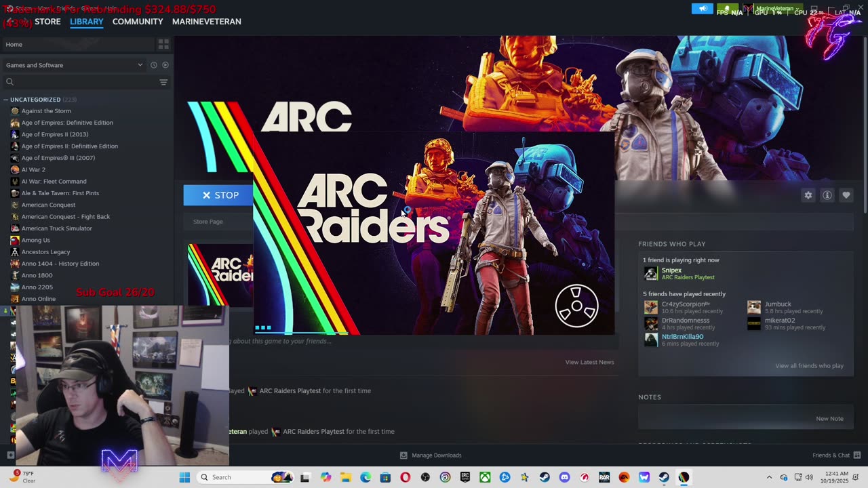Select Age of Empires III (2007)
The image size is (868, 488).
(x=58, y=158)
